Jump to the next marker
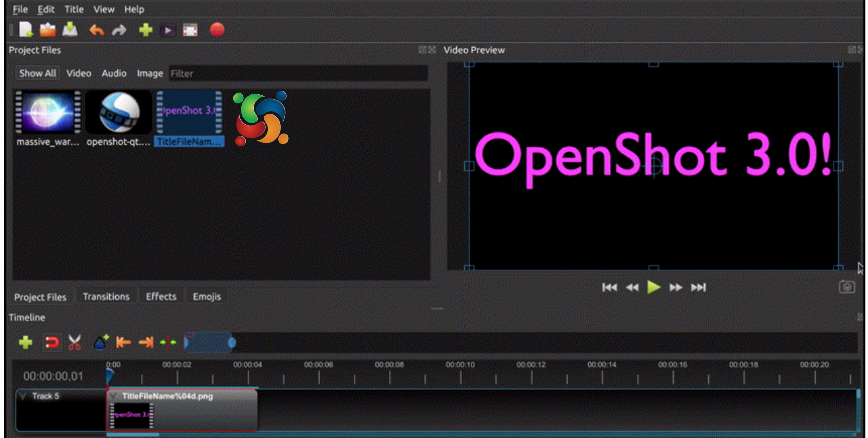The image size is (868, 438). (x=146, y=342)
